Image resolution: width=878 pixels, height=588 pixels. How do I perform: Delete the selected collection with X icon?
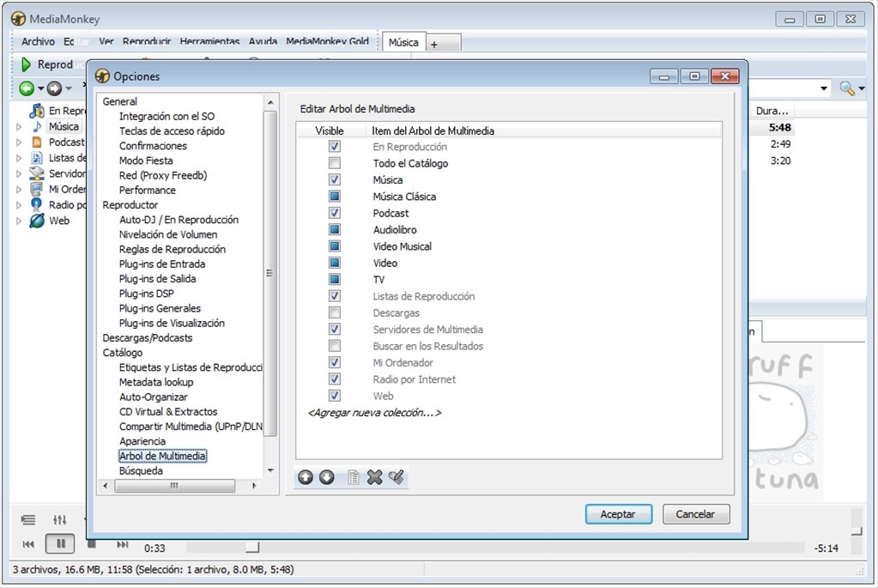click(x=374, y=477)
